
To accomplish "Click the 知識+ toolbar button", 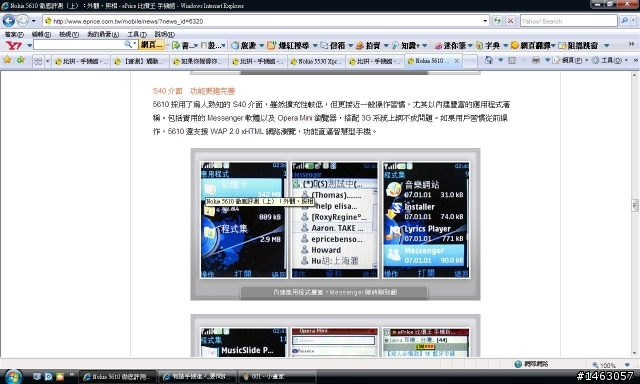I will [x=406, y=45].
